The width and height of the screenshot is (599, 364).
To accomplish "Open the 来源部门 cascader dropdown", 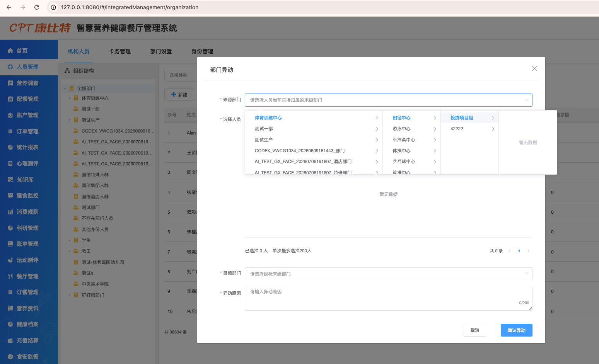I will click(388, 100).
